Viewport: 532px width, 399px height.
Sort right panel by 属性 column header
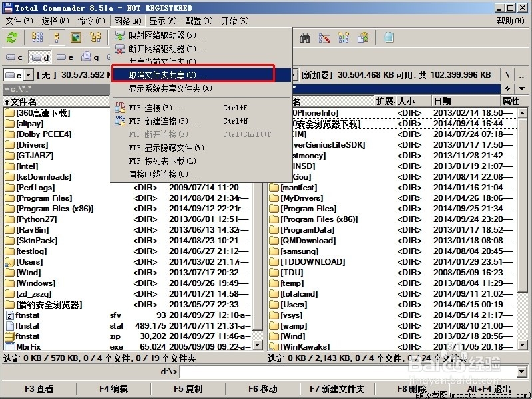[x=513, y=101]
